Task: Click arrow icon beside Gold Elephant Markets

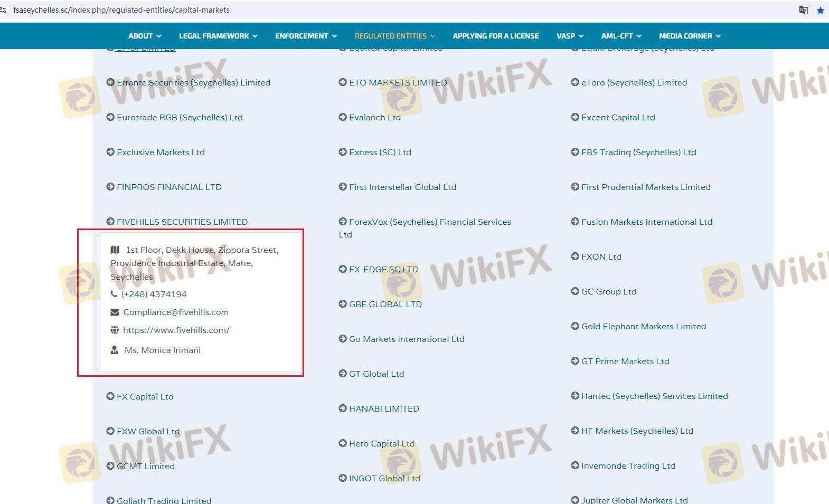Action: pyautogui.click(x=575, y=326)
